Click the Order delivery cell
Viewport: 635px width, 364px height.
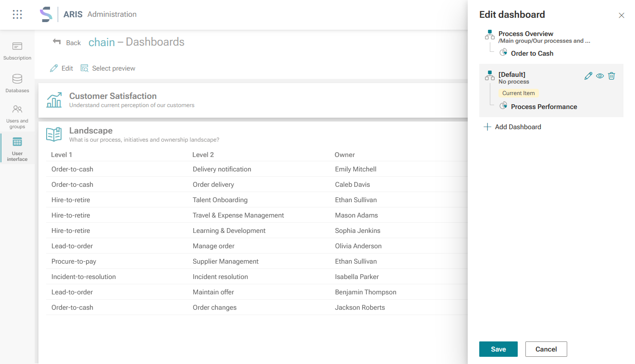pos(213,184)
